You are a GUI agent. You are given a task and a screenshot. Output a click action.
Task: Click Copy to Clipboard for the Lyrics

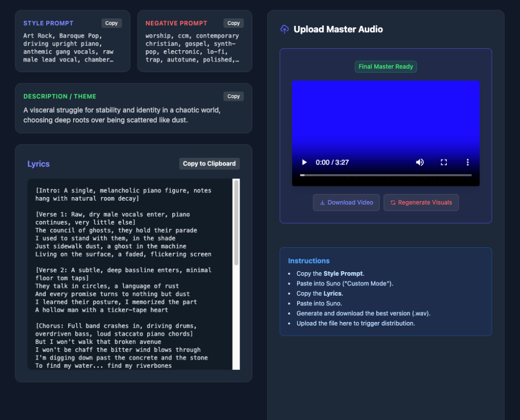[x=209, y=163]
